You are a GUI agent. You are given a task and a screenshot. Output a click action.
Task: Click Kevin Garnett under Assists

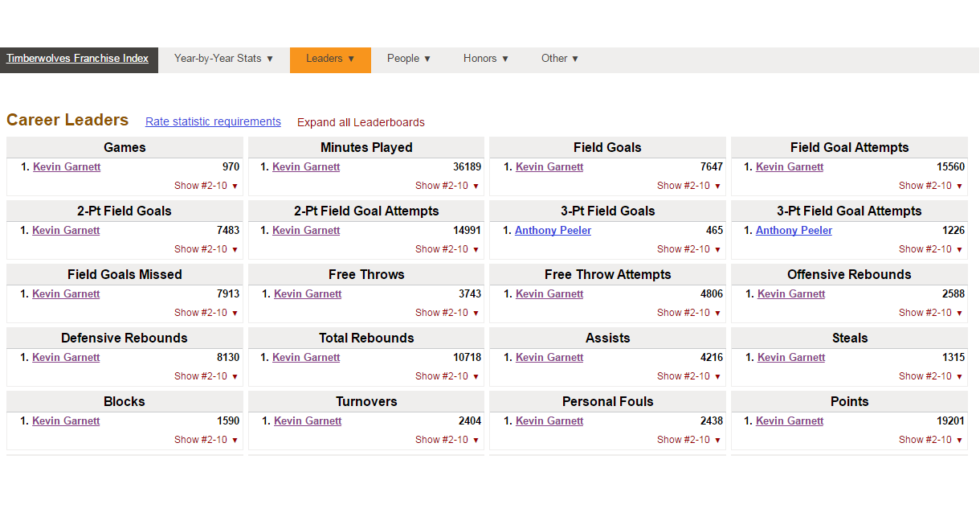click(549, 358)
